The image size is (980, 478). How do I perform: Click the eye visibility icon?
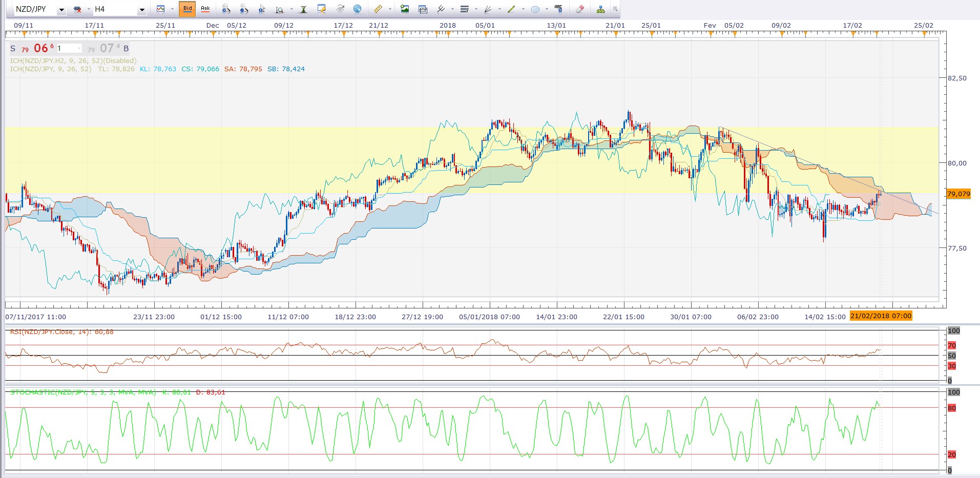pos(340,9)
